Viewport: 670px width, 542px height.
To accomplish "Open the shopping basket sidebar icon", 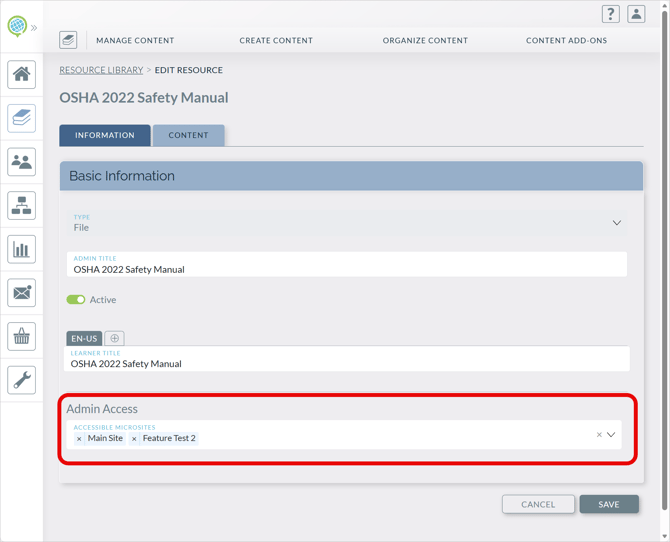I will (22, 337).
